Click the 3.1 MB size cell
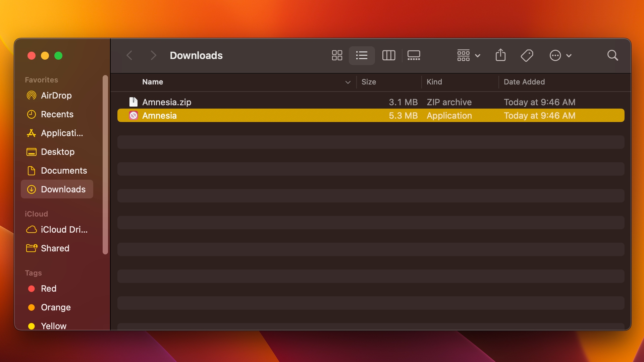 tap(403, 102)
